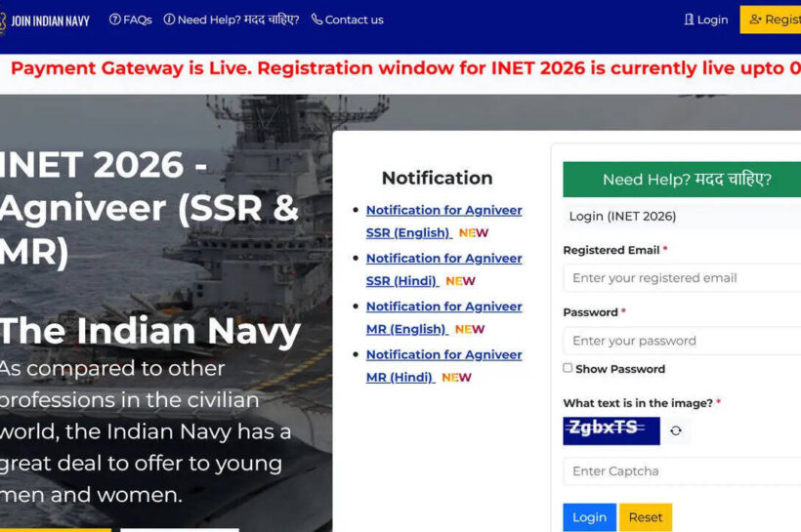
Task: Focus the Password input field
Action: [682, 341]
